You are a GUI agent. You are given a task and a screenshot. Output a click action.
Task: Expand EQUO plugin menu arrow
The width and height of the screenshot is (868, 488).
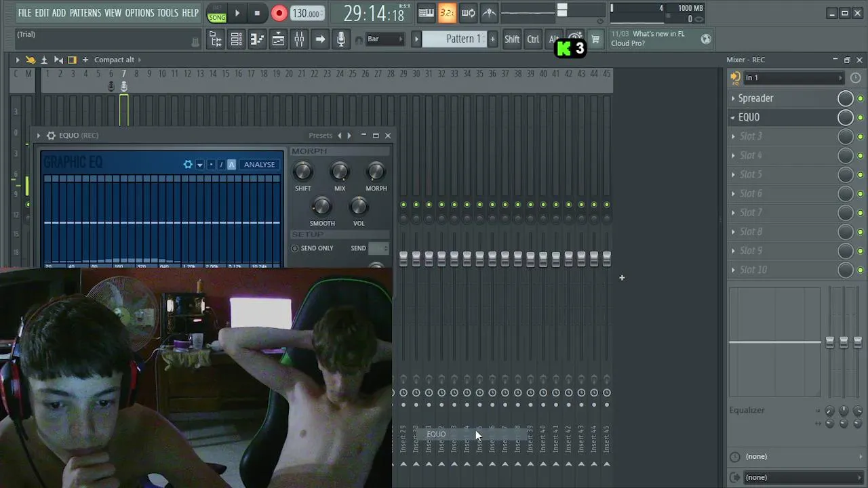coord(39,136)
